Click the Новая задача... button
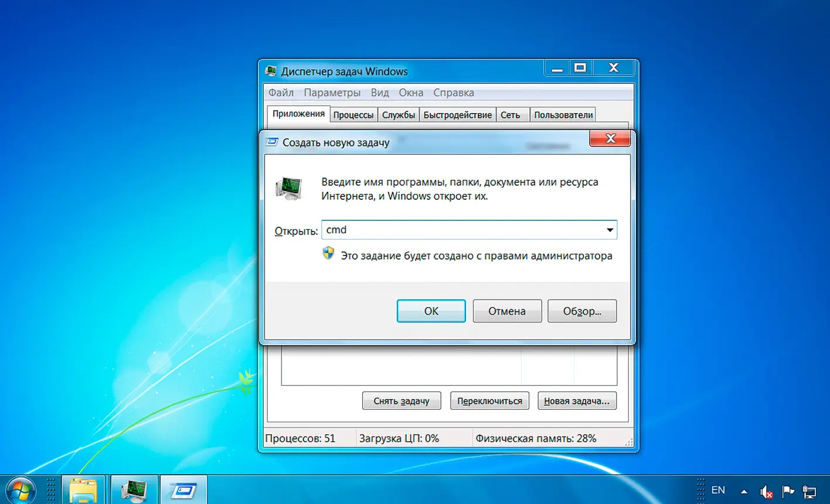Viewport: 830px width, 504px height. (577, 401)
